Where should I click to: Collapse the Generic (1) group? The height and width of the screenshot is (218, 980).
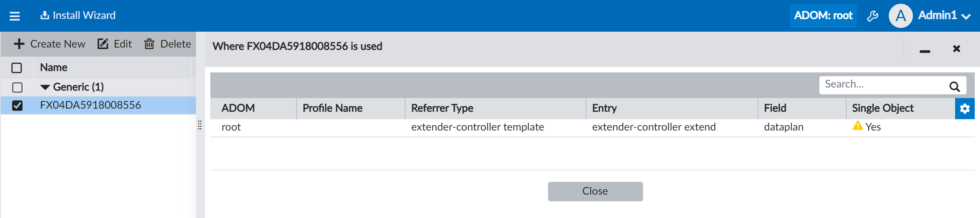45,88
